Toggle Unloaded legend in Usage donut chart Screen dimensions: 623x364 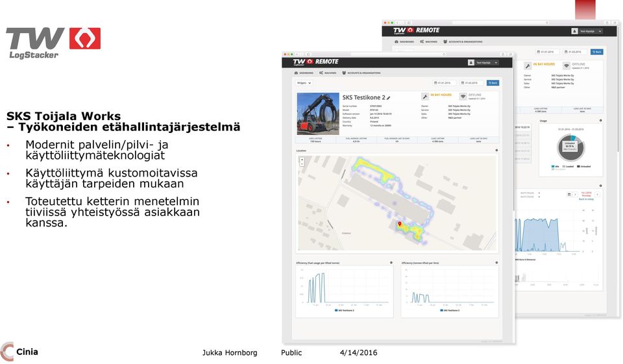pos(583,167)
